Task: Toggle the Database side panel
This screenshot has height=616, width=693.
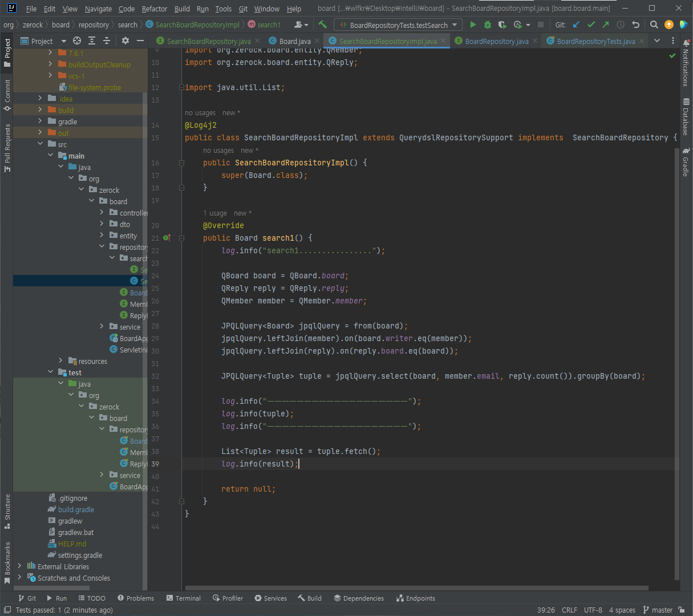Action: point(686,117)
